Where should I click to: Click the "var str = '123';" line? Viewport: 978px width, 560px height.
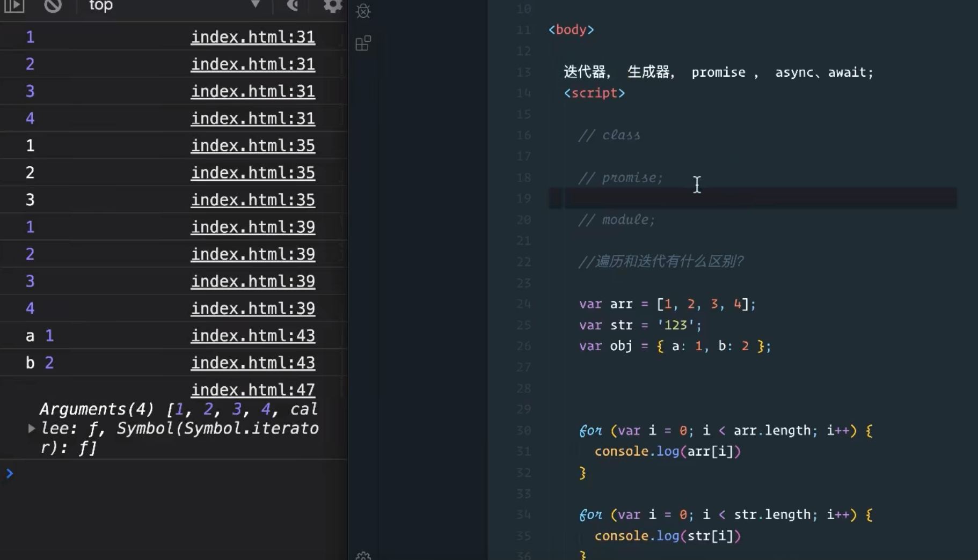640,325
